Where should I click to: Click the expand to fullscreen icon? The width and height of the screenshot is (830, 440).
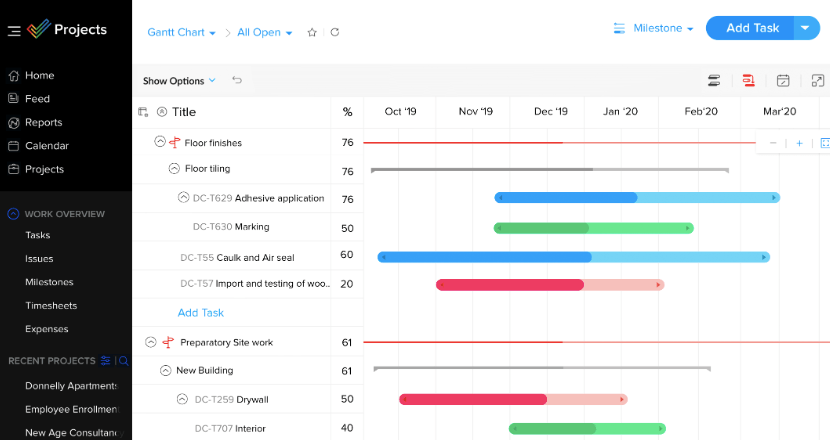818,80
